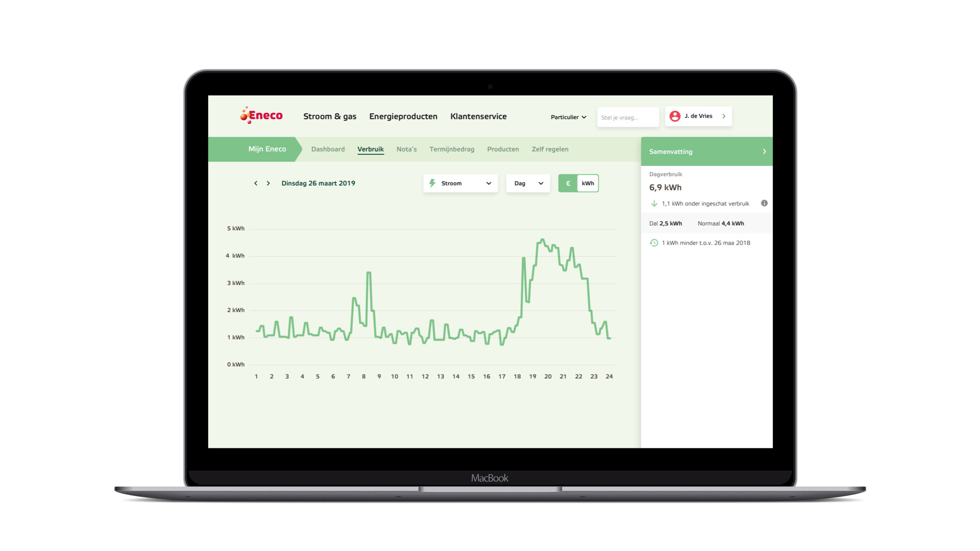Screen dimensions: 980x551
Task: Switch the chart to euro view
Action: coord(568,183)
